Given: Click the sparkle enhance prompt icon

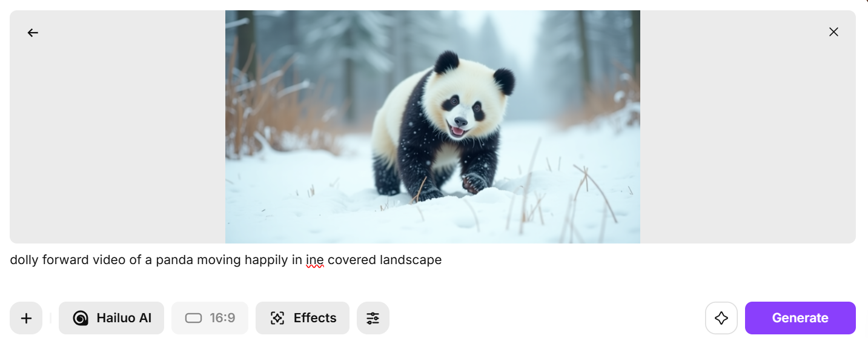Looking at the screenshot, I should [721, 318].
